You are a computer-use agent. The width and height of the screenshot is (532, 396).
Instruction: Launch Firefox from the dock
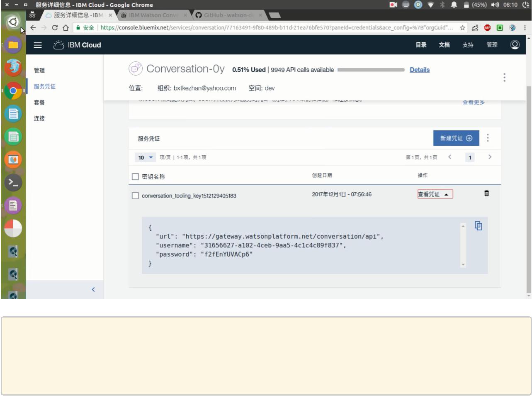[x=13, y=68]
